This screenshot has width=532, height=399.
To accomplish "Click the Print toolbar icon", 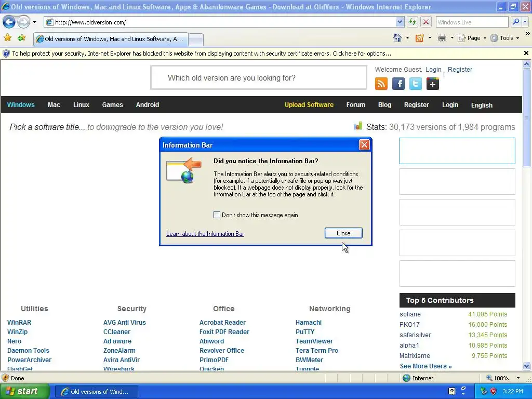I will 442,38.
